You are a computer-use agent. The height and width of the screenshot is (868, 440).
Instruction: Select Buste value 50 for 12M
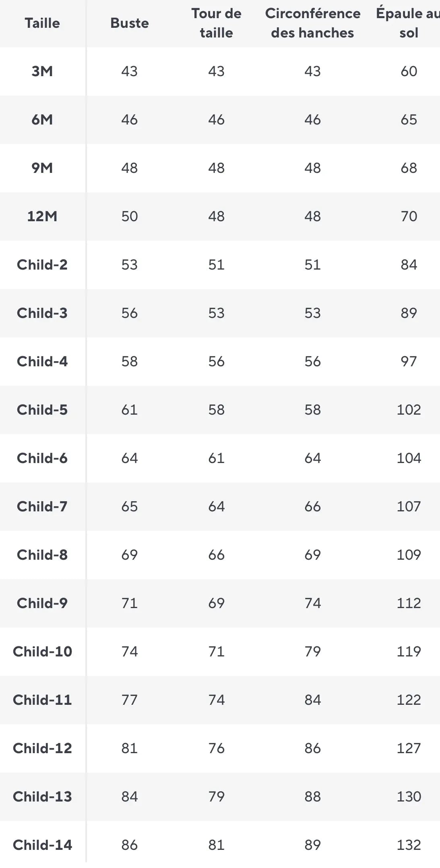click(130, 216)
